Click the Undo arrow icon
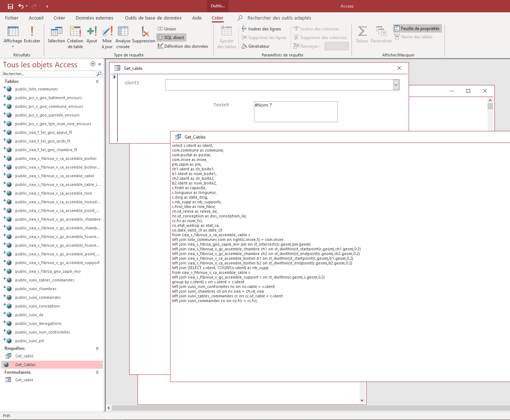The height and width of the screenshot is (420, 510). click(x=21, y=6)
